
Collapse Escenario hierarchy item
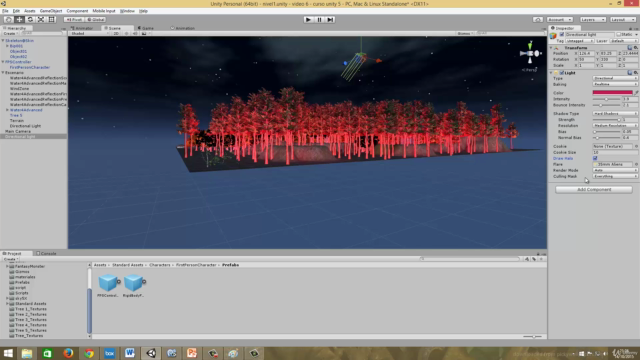[x=3, y=73]
